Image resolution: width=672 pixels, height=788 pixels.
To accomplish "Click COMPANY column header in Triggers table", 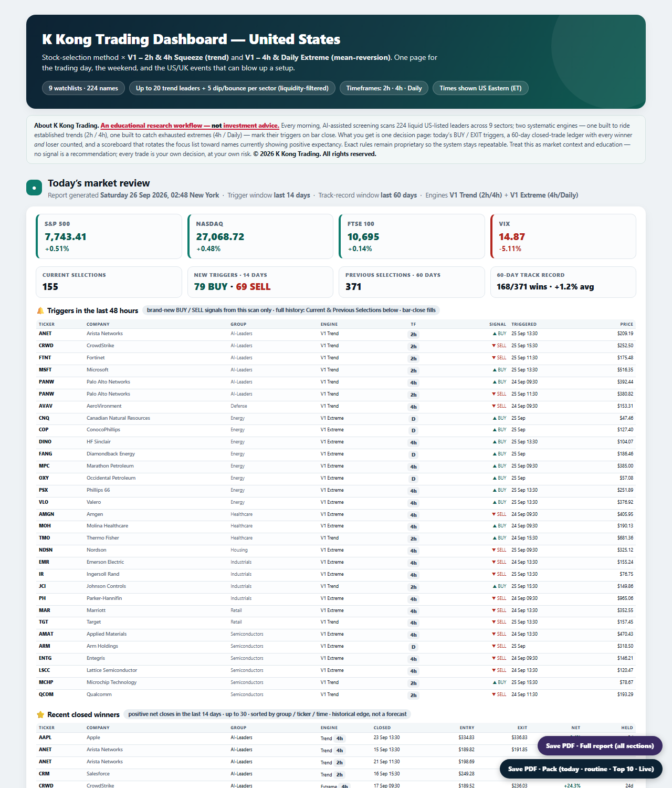I will [x=98, y=324].
